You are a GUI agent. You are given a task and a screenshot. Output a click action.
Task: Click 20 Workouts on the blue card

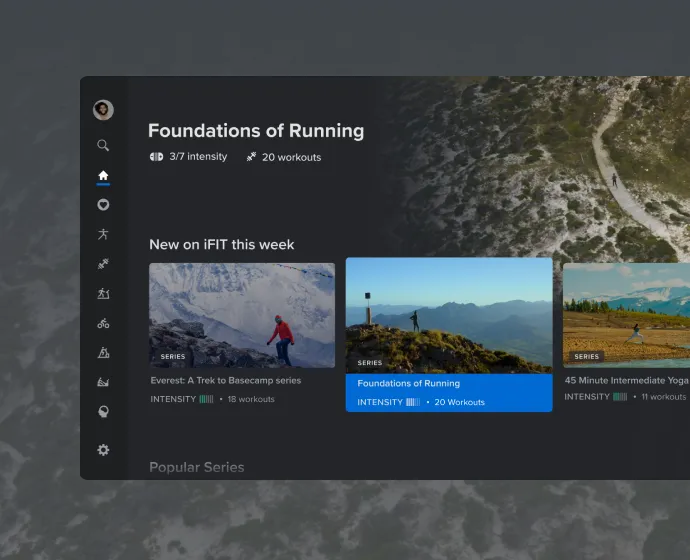click(459, 402)
